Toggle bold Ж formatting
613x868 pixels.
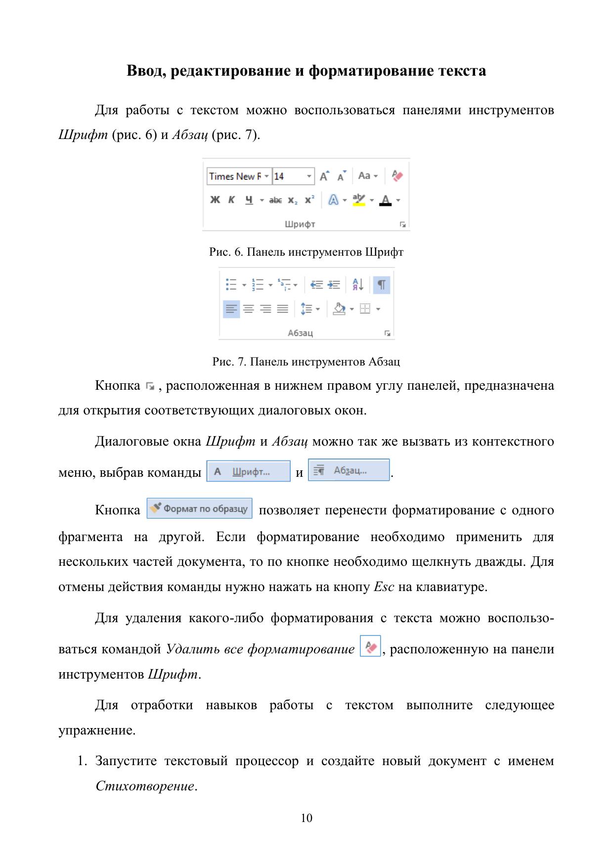(x=215, y=200)
